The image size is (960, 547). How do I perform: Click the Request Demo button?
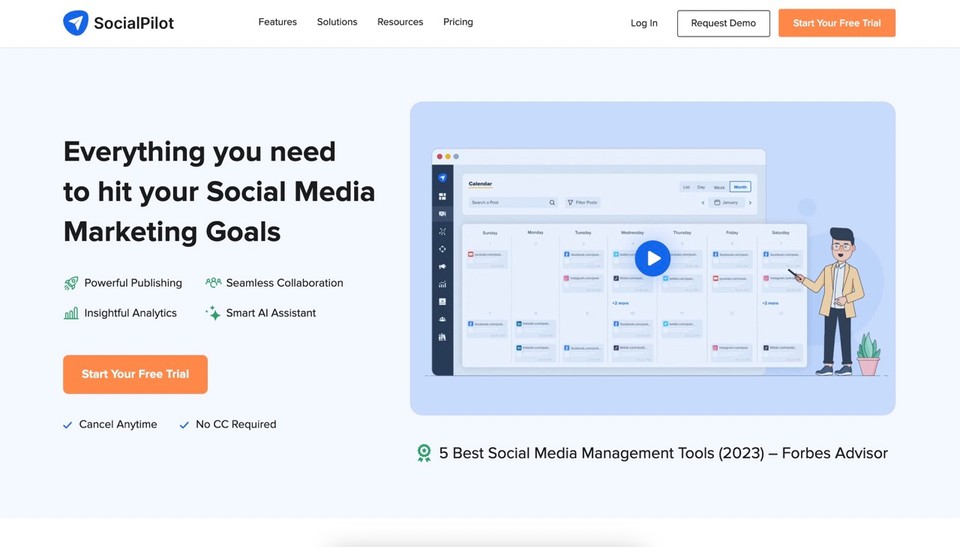pos(723,23)
